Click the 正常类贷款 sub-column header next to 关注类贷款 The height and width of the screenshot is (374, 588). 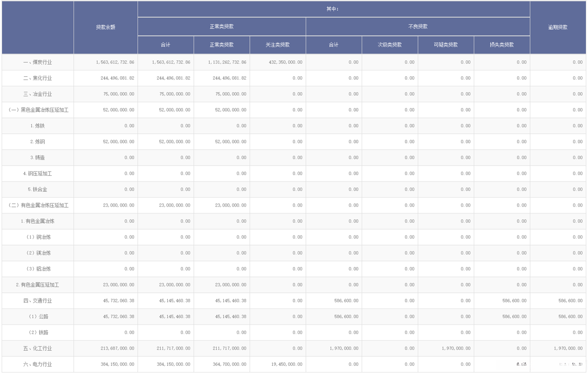tap(222, 45)
